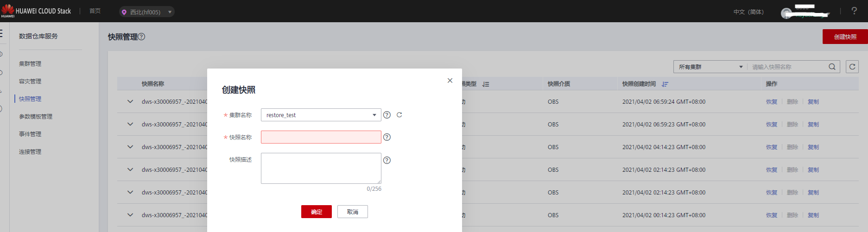Screen dimensions: 868x232
Task: Click the 取消 cancel button
Action: 352,212
